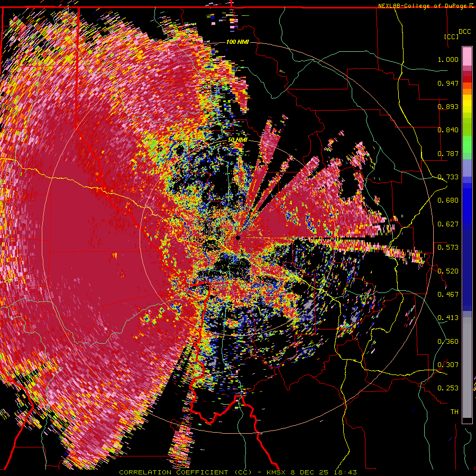
Task: Pick the pink band atop the color bar
Action: (467, 56)
